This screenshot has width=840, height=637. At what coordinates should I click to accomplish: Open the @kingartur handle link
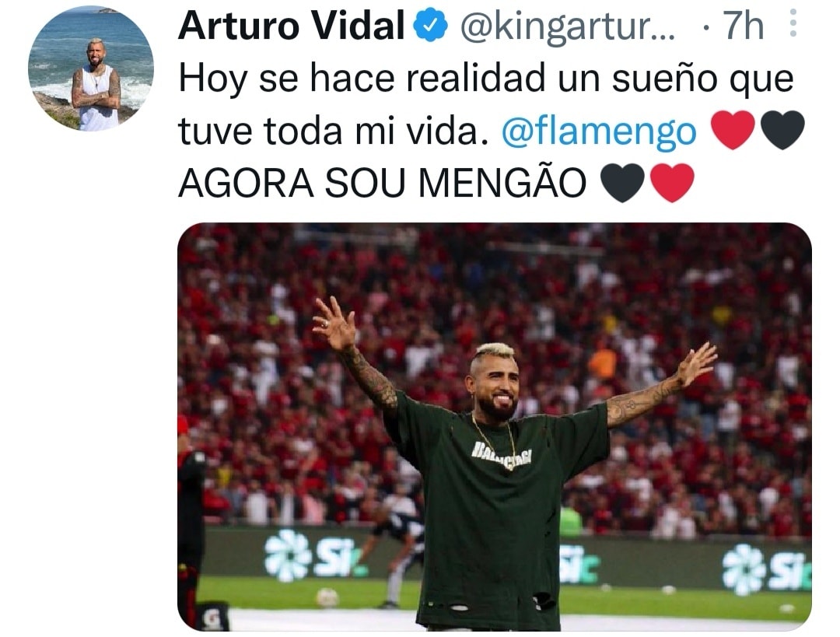567,26
